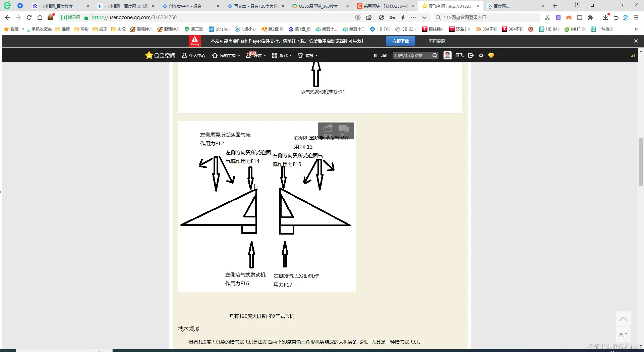The image size is (644, 352).
Task: Toggle music pause in the QZone navbar
Action: pyautogui.click(x=375, y=55)
